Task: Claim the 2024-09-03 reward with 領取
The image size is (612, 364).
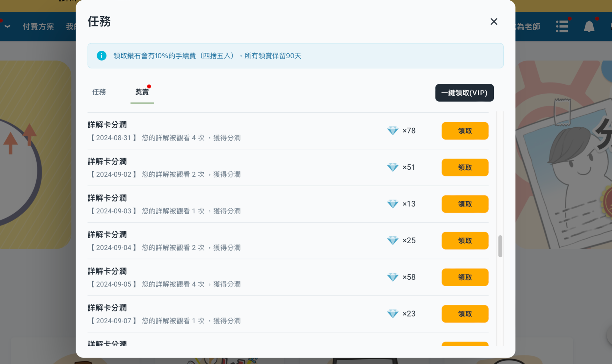Action: point(464,204)
